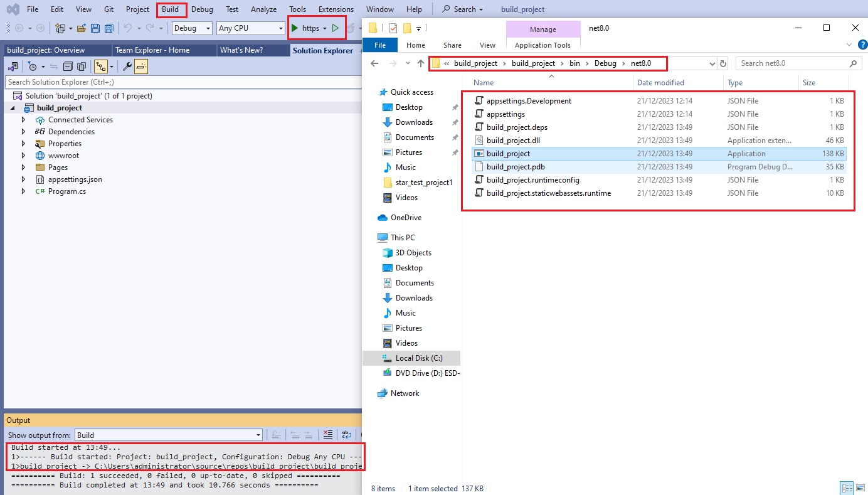
Task: Click Network in navigation pane
Action: tap(405, 393)
